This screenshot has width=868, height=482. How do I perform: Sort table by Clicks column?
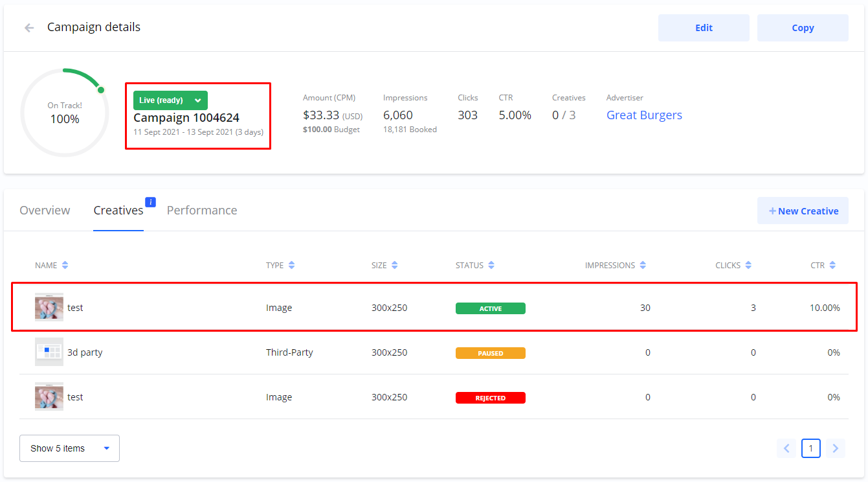click(748, 266)
